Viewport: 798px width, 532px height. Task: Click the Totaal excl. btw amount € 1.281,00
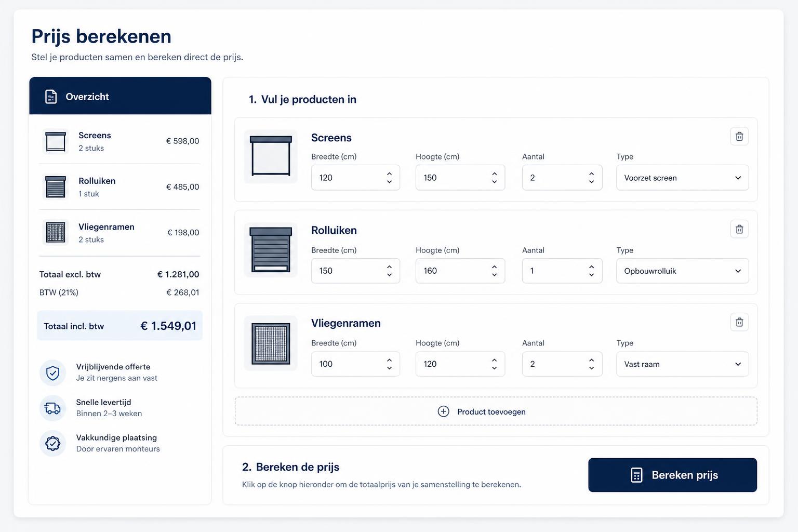[178, 274]
